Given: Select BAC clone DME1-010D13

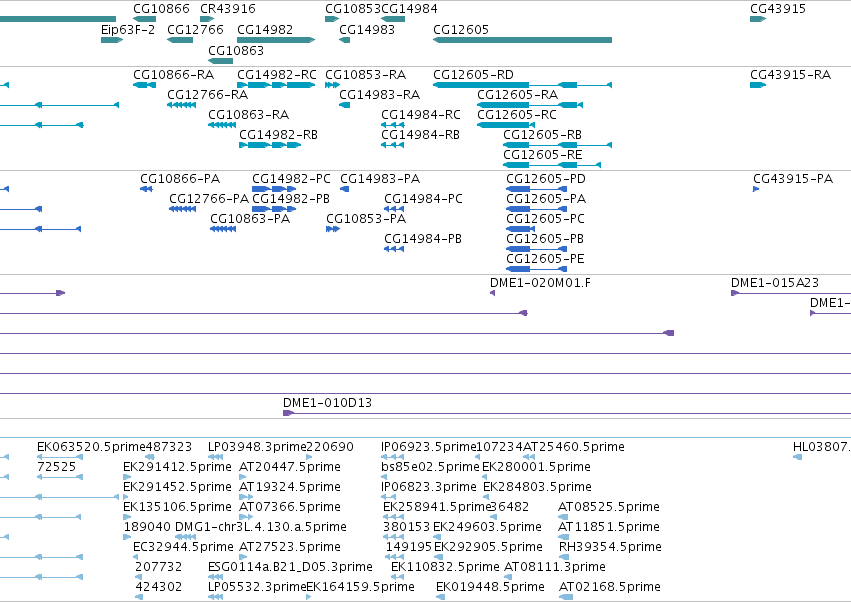Looking at the screenshot, I should point(327,403).
